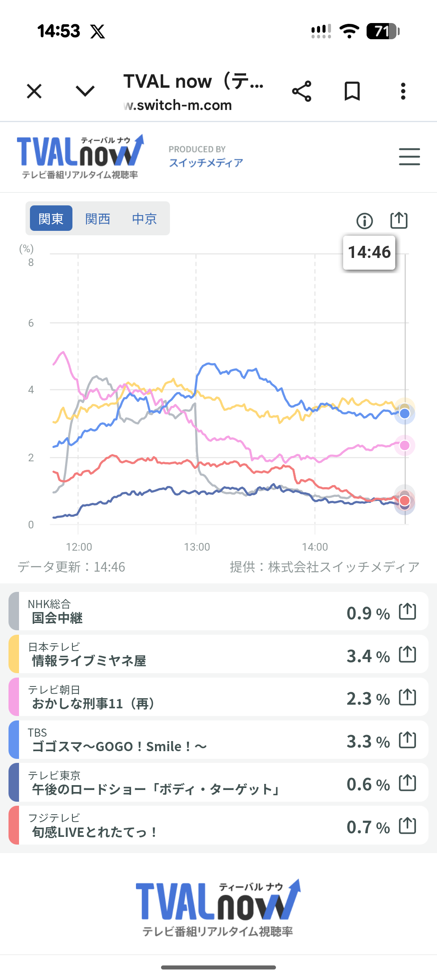Switch to the 中京 region tab

[144, 218]
